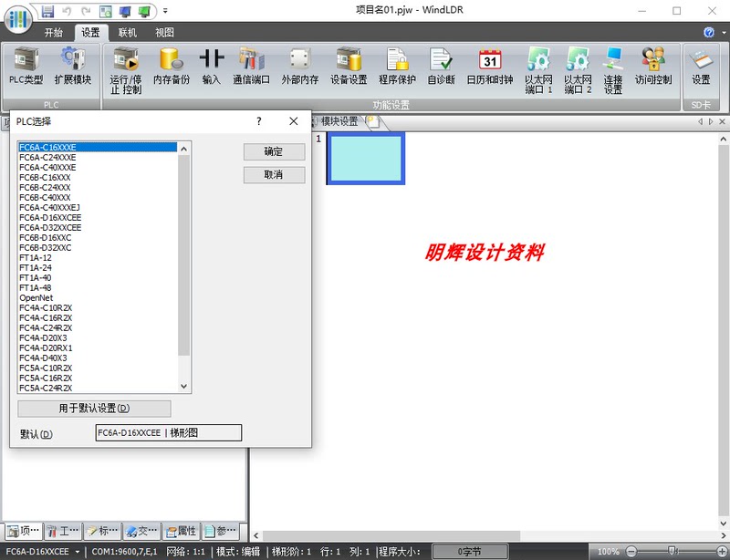Viewport: 730px width, 560px height.
Task: Click the blue monitor quick-access icon
Action: click(125, 11)
